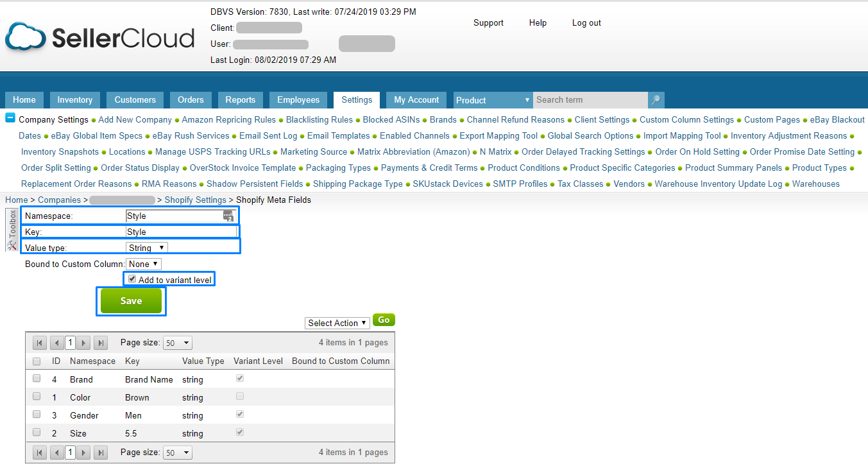Click the green Save button
The width and height of the screenshot is (868, 466).
coord(131,301)
